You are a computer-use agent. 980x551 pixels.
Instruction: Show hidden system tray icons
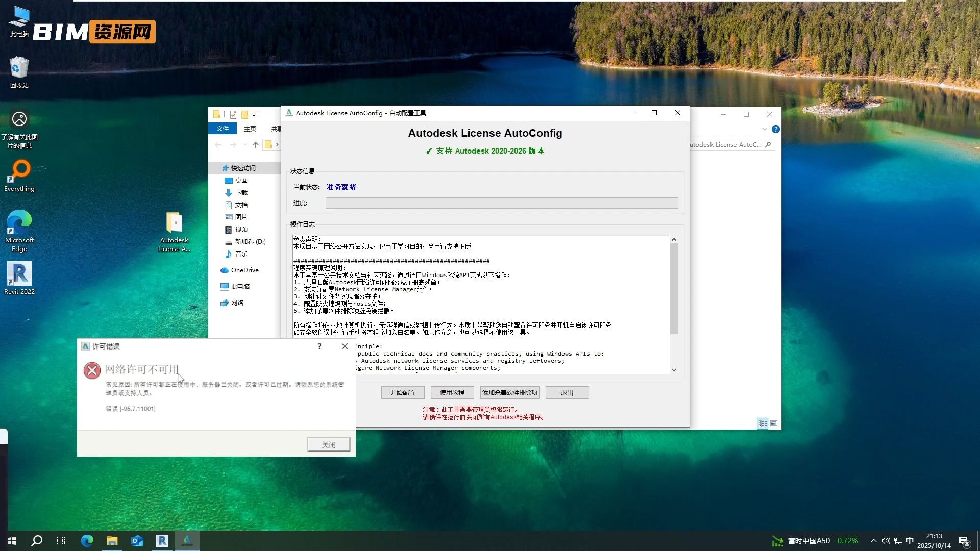click(x=873, y=541)
